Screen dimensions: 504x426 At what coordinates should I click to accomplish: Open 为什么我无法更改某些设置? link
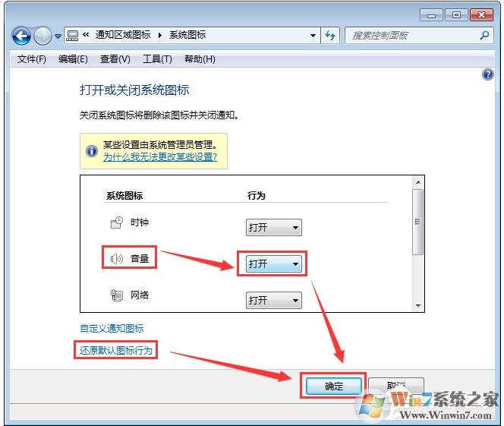pyautogui.click(x=160, y=157)
